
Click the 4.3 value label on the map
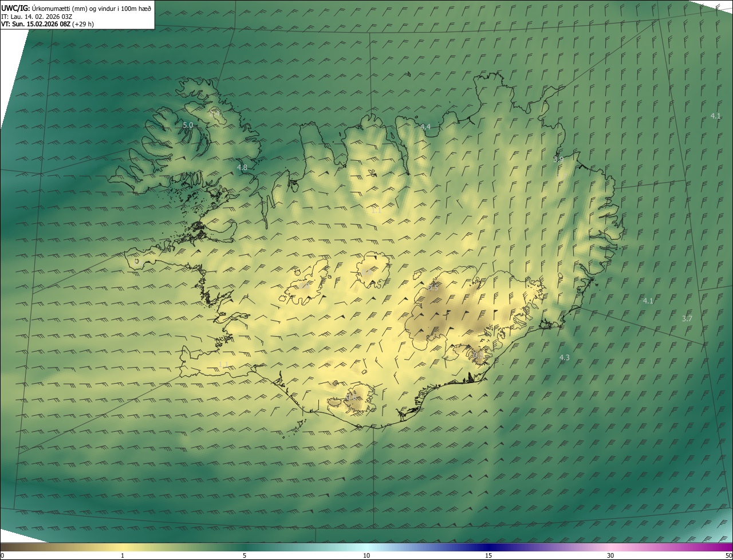click(x=564, y=357)
